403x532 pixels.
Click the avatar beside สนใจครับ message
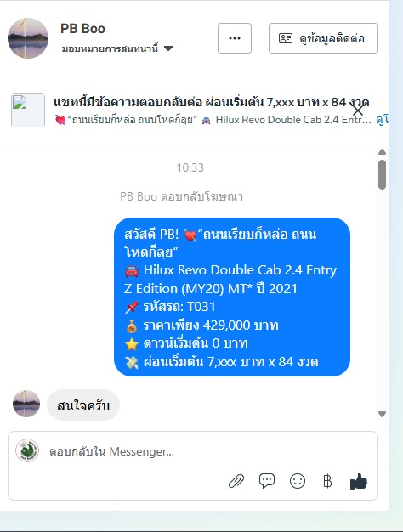click(x=26, y=404)
